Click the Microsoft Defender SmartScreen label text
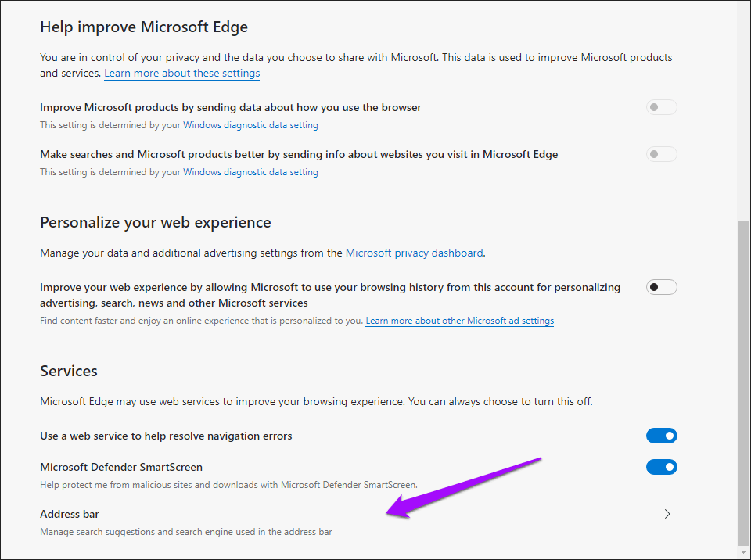The image size is (751, 560). [121, 467]
